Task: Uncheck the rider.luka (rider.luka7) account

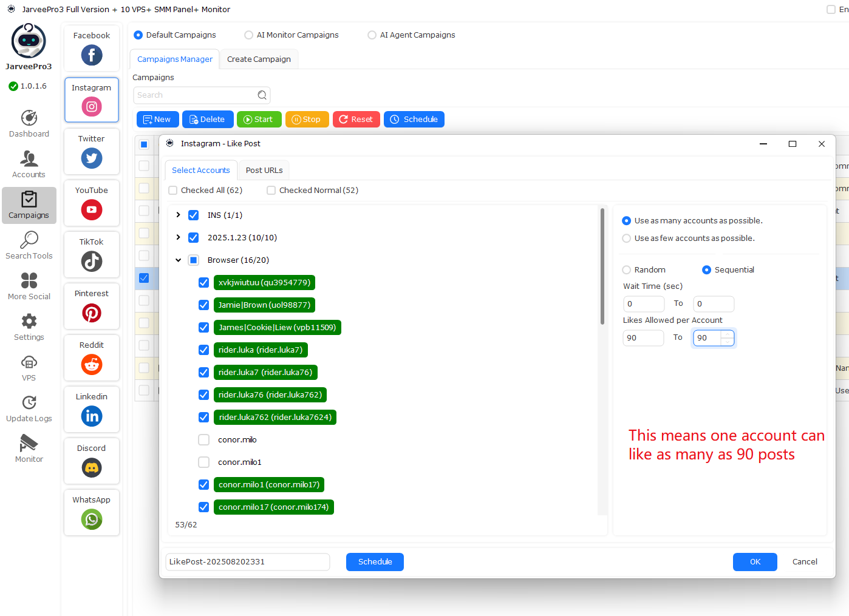Action: pyautogui.click(x=204, y=350)
